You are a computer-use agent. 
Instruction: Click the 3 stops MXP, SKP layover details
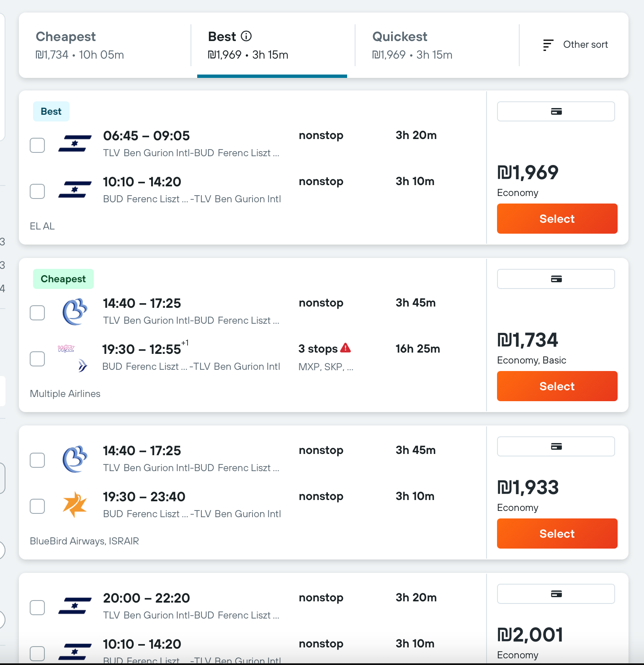tap(325, 357)
